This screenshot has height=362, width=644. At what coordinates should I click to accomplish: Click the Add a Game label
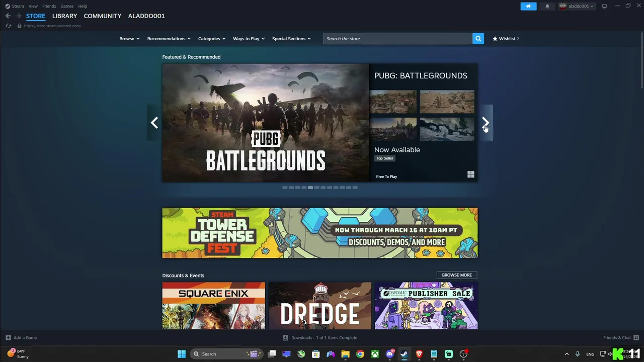(25, 338)
